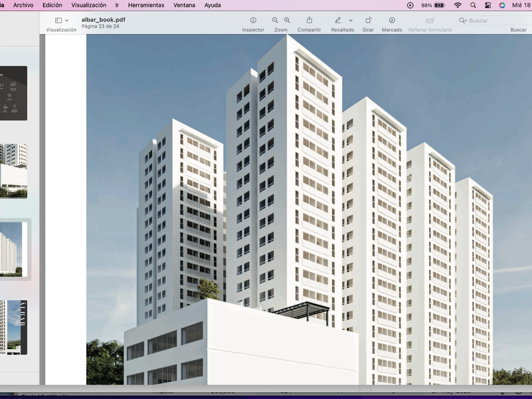Activate the Resaltado highlight pen
The image size is (532, 399).
tap(338, 21)
